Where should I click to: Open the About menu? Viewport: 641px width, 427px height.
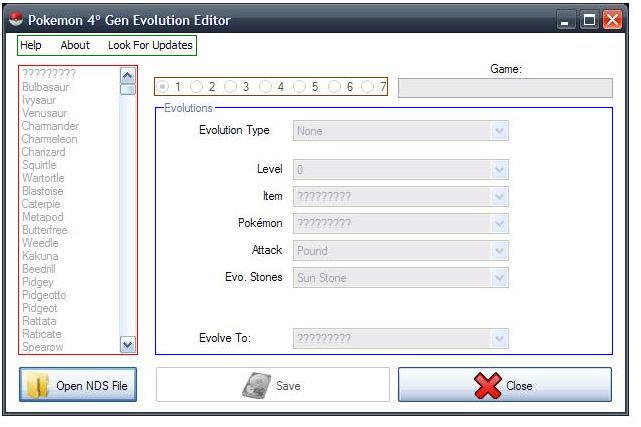pyautogui.click(x=75, y=45)
